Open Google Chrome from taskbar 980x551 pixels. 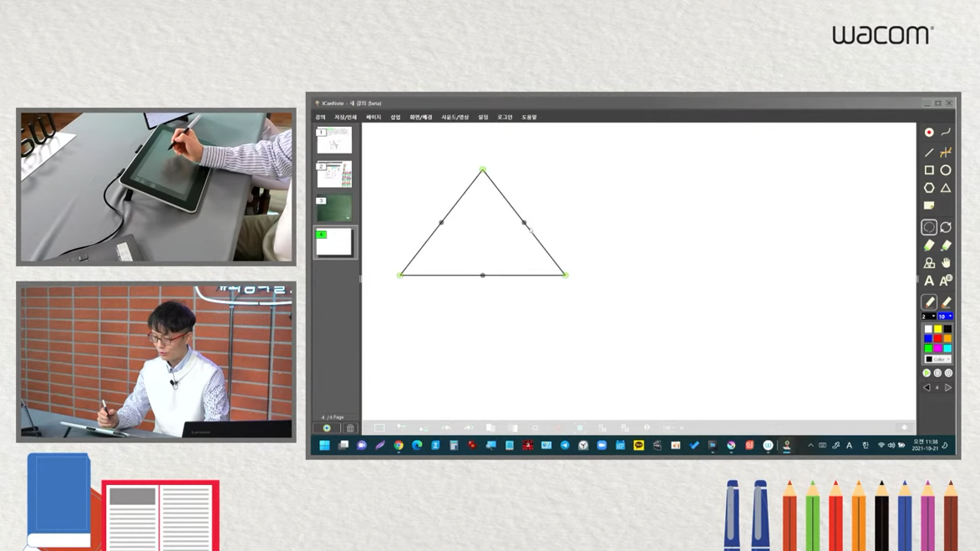coord(399,446)
